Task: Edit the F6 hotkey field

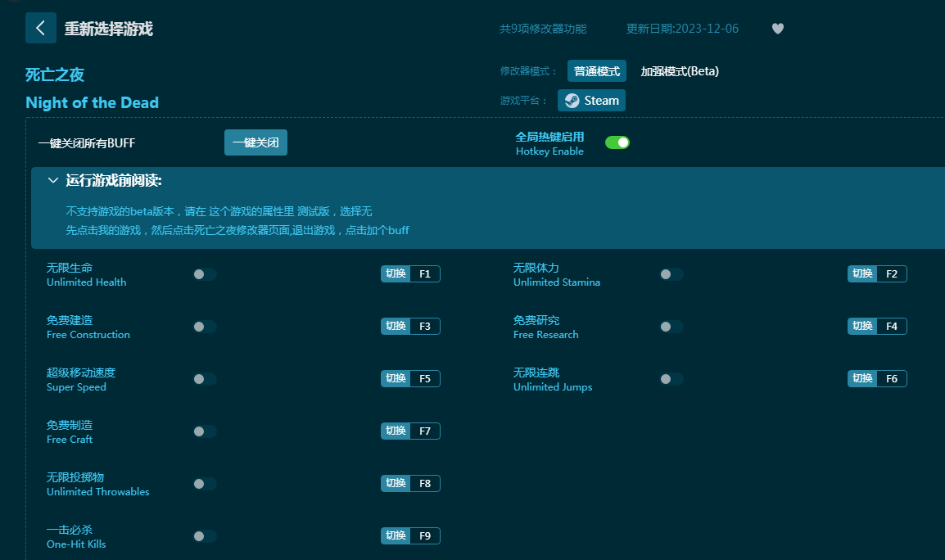Action: (892, 378)
